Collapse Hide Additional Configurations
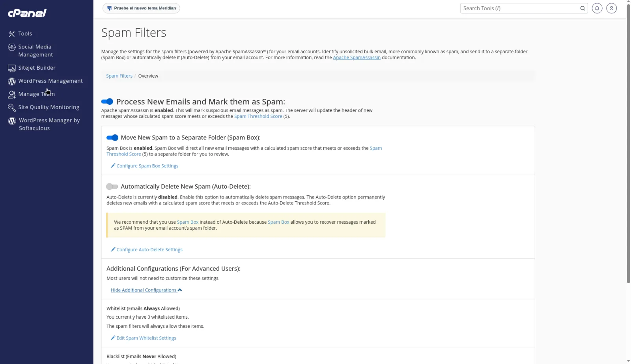The image size is (631, 364). click(146, 290)
